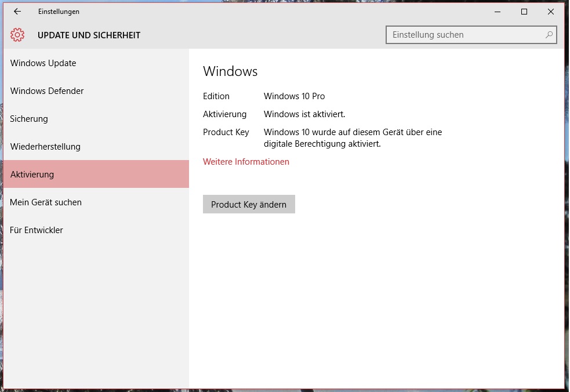Focus the Einstellung suchen search field

click(471, 35)
